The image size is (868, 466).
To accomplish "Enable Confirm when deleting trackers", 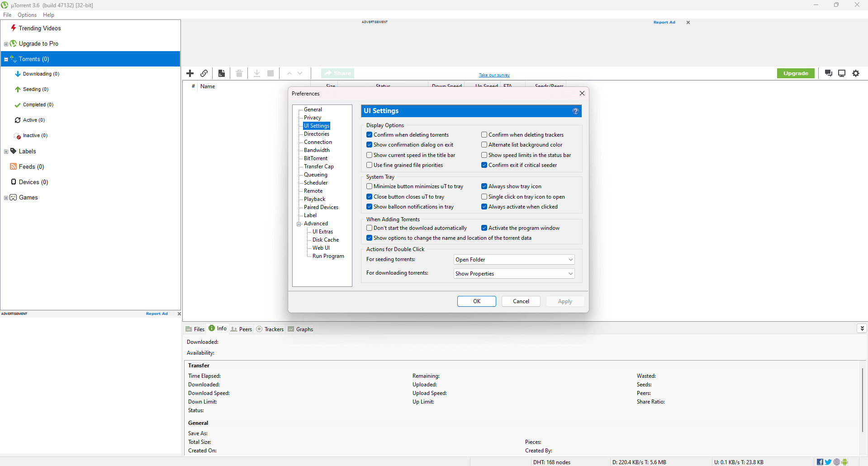I will click(484, 135).
